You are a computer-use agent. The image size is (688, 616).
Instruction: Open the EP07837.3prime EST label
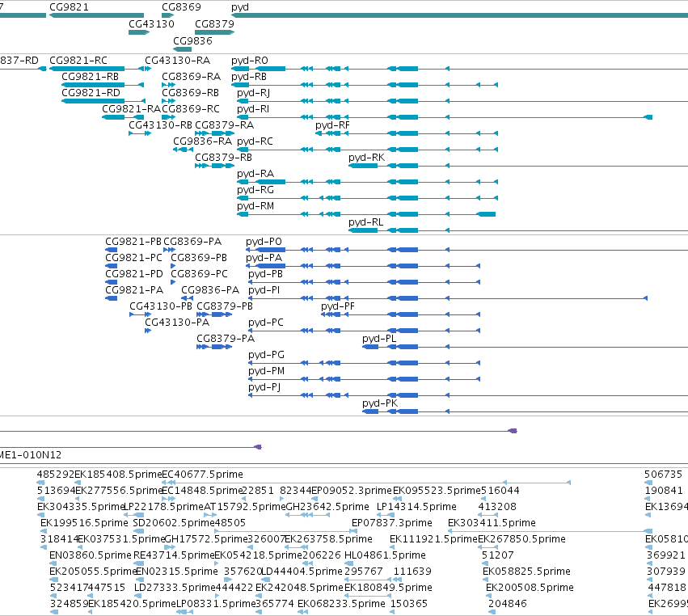click(392, 522)
